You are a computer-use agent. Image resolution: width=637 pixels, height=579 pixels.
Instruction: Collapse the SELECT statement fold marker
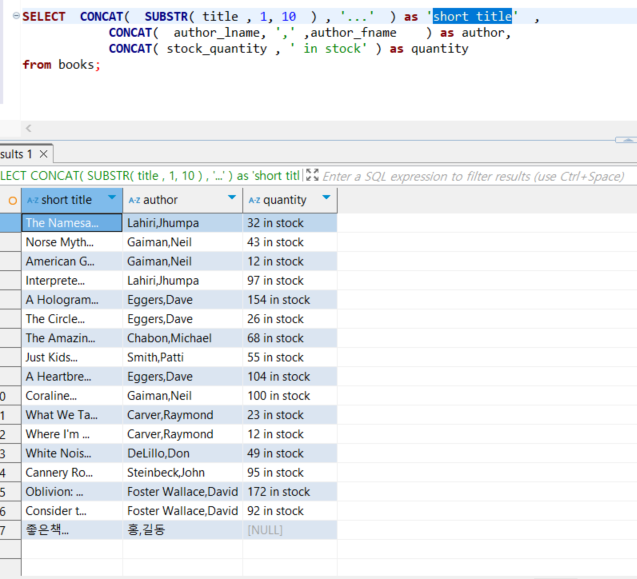pyautogui.click(x=16, y=16)
